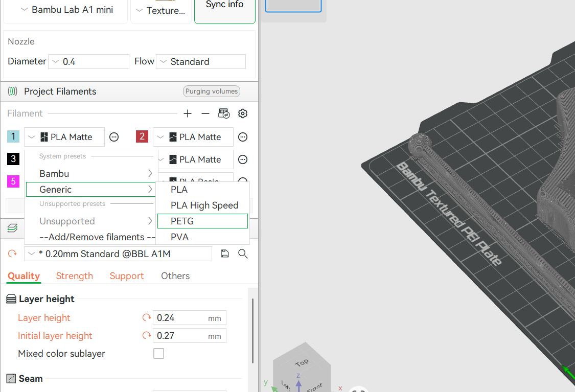Search process settings with magnifier icon
The height and width of the screenshot is (392, 575).
(243, 254)
